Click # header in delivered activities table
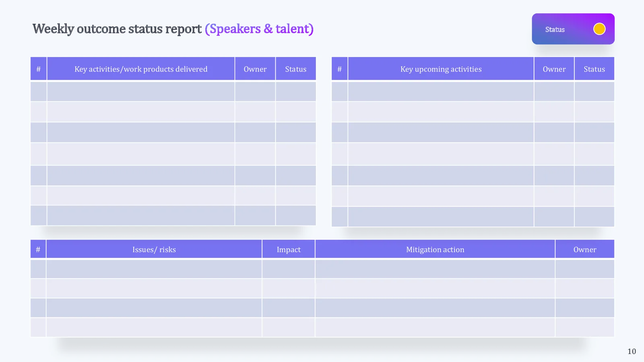This screenshot has height=362, width=644. coord(39,69)
